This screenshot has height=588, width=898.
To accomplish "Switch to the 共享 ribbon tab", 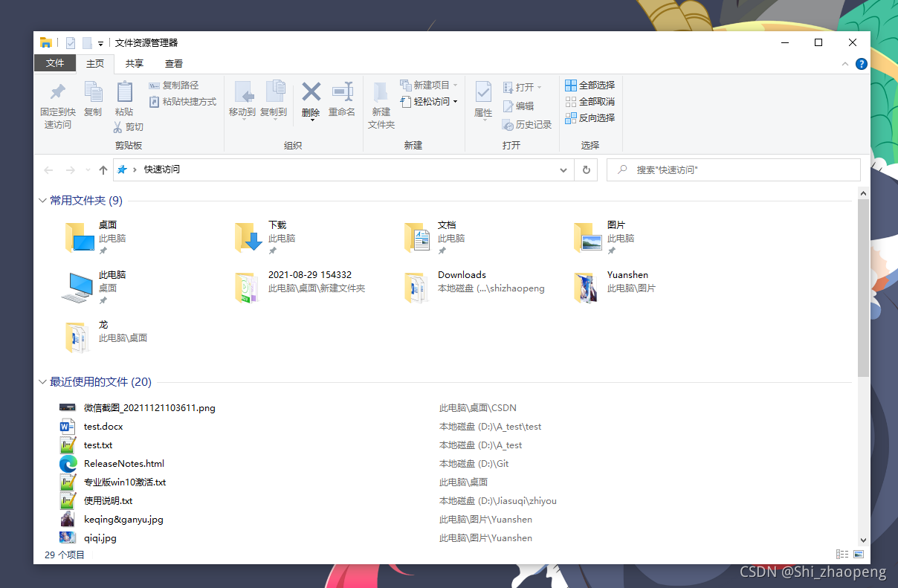I will point(135,64).
